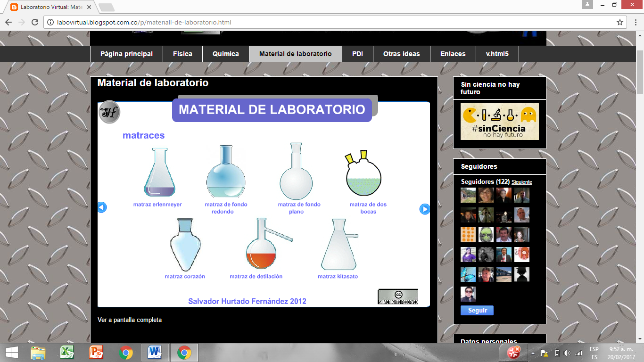Select the matraz kitasato illustration
This screenshot has height=362, width=644.
[339, 247]
